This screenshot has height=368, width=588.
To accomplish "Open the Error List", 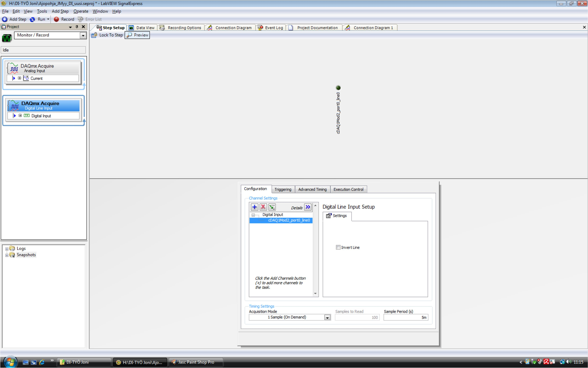I will (x=90, y=19).
